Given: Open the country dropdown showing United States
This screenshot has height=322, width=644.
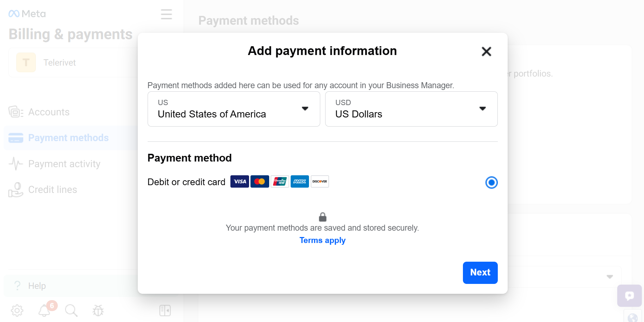Looking at the screenshot, I should pyautogui.click(x=234, y=109).
